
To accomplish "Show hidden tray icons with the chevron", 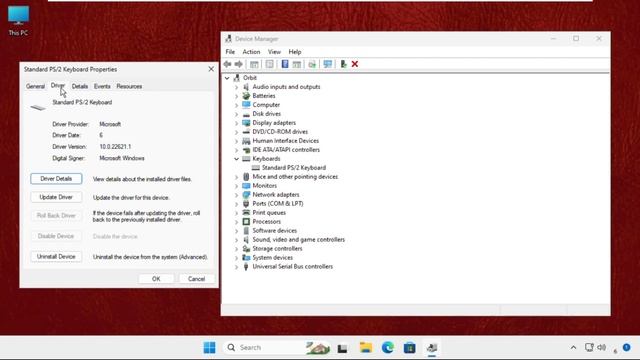I will pyautogui.click(x=573, y=347).
